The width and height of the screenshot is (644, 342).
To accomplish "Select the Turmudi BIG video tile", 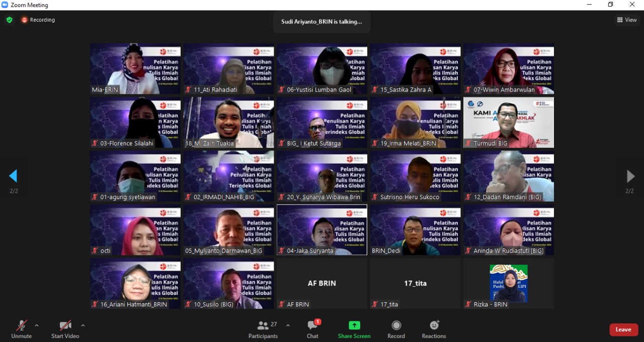I will coord(509,122).
